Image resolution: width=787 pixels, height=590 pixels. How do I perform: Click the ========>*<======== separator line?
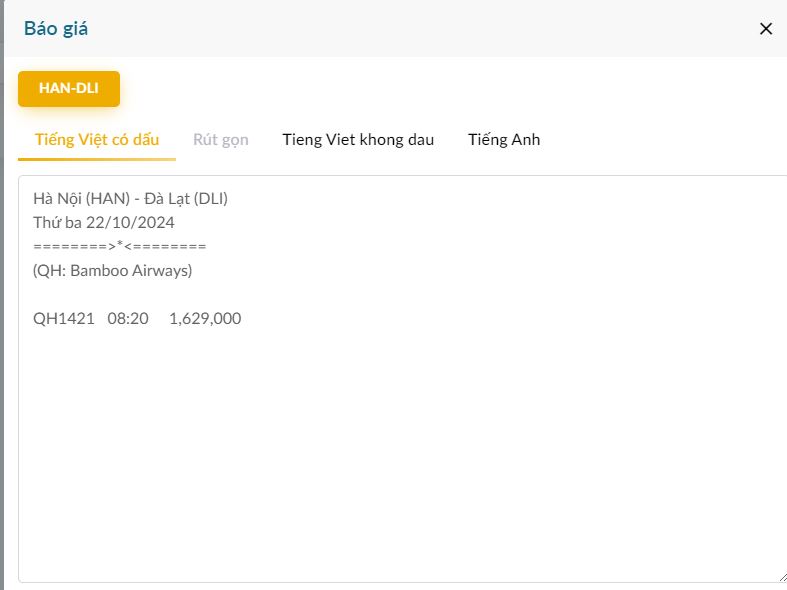click(x=119, y=246)
